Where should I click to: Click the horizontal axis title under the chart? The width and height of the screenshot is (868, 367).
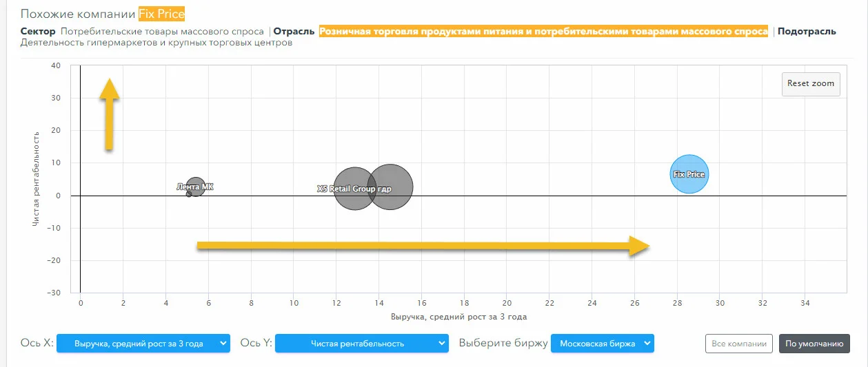(459, 317)
